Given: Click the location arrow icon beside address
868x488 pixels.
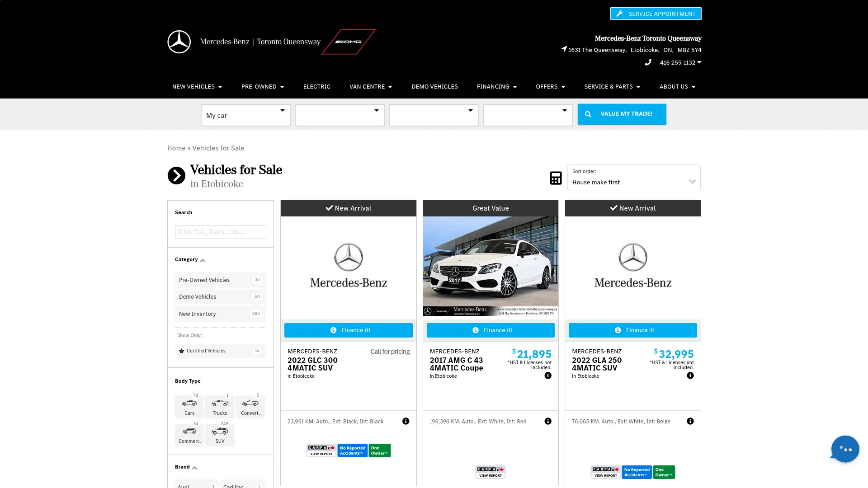Looking at the screenshot, I should [x=564, y=49].
